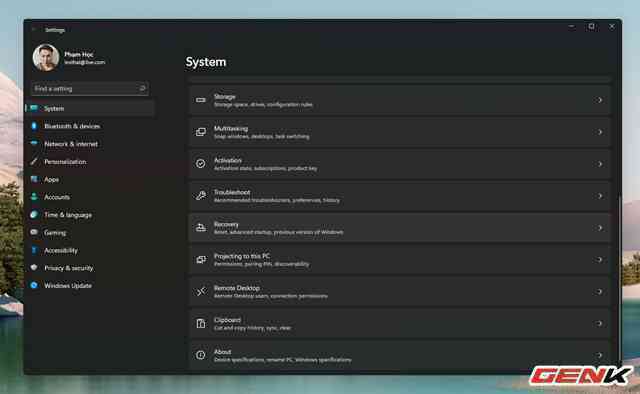Viewport: 640px width, 394px height.
Task: Open Recovery via its right chevron
Action: coord(600,227)
